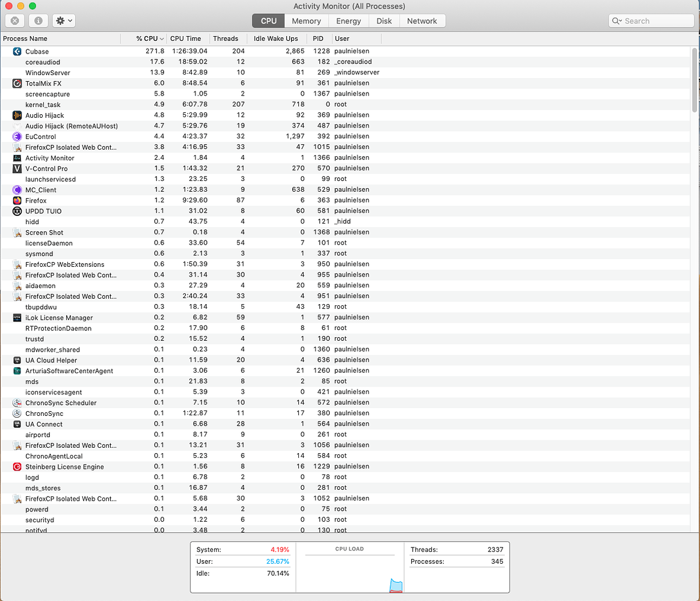
Task: Click the inspect process info button
Action: click(x=38, y=20)
